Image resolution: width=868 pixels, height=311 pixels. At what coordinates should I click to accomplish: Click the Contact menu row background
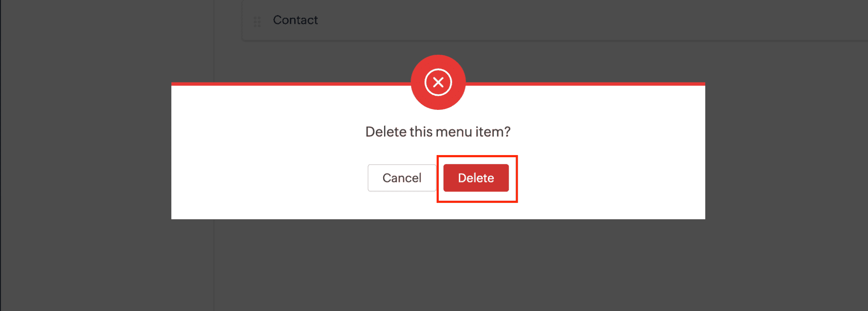(x=564, y=21)
